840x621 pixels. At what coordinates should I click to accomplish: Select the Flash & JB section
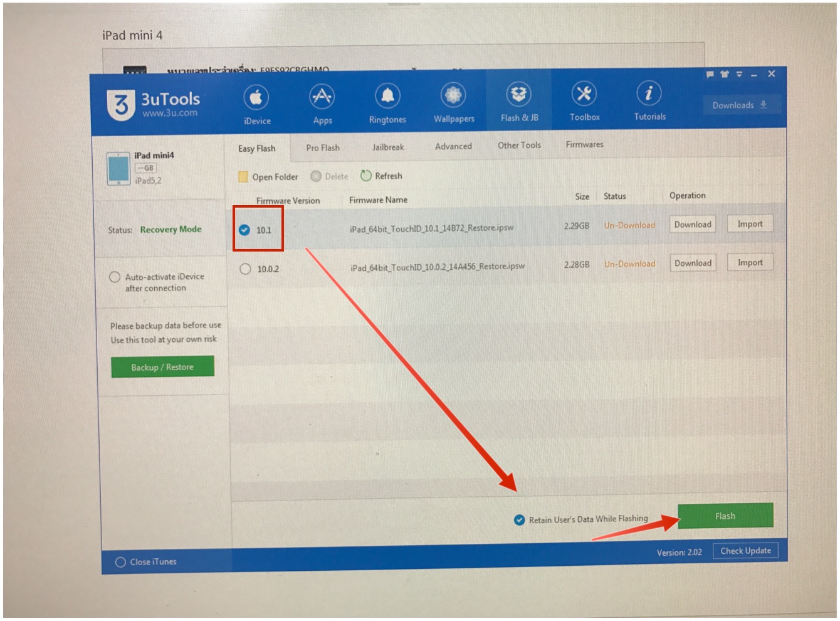pyautogui.click(x=519, y=102)
